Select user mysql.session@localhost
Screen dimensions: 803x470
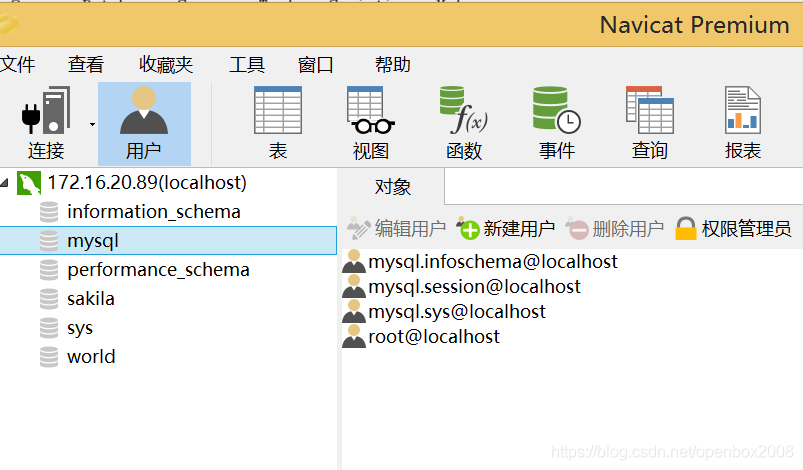(474, 287)
